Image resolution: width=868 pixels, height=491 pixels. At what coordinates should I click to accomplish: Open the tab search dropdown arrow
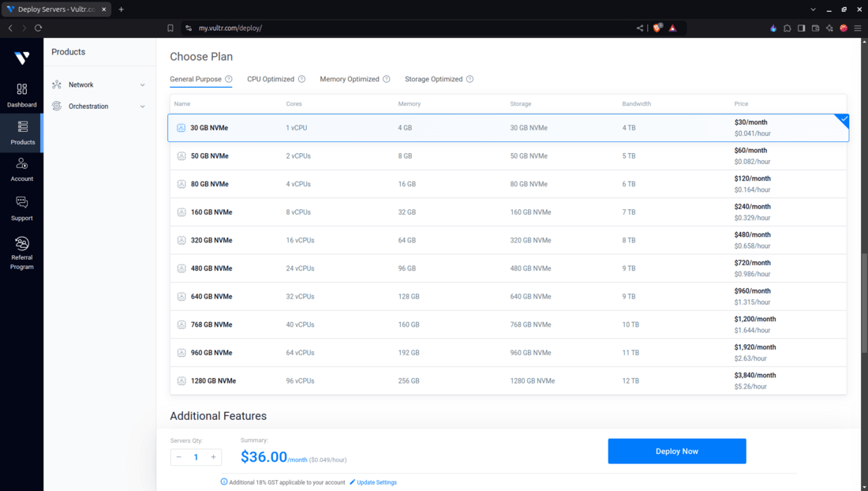(x=813, y=9)
